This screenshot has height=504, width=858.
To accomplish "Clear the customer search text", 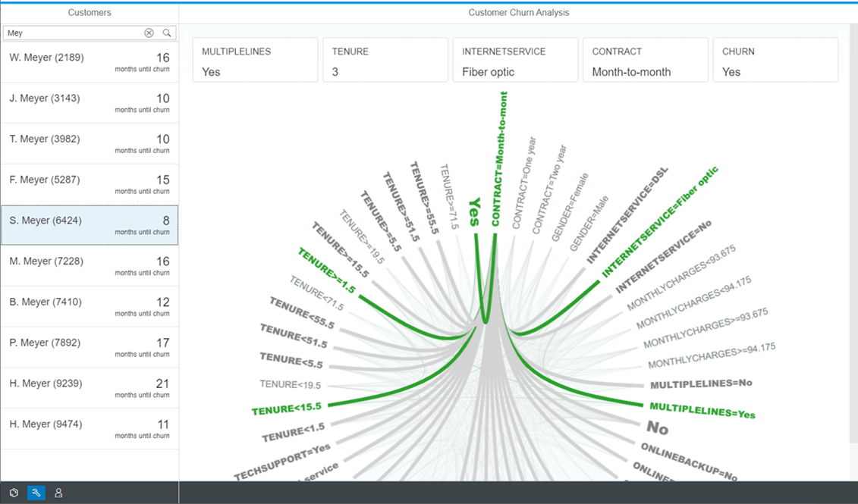I will 149,33.
